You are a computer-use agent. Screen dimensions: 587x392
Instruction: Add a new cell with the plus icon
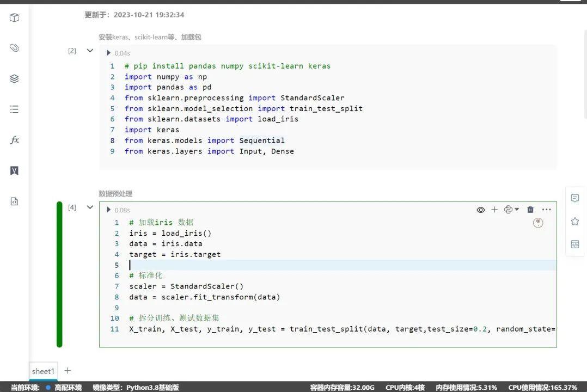coord(494,210)
